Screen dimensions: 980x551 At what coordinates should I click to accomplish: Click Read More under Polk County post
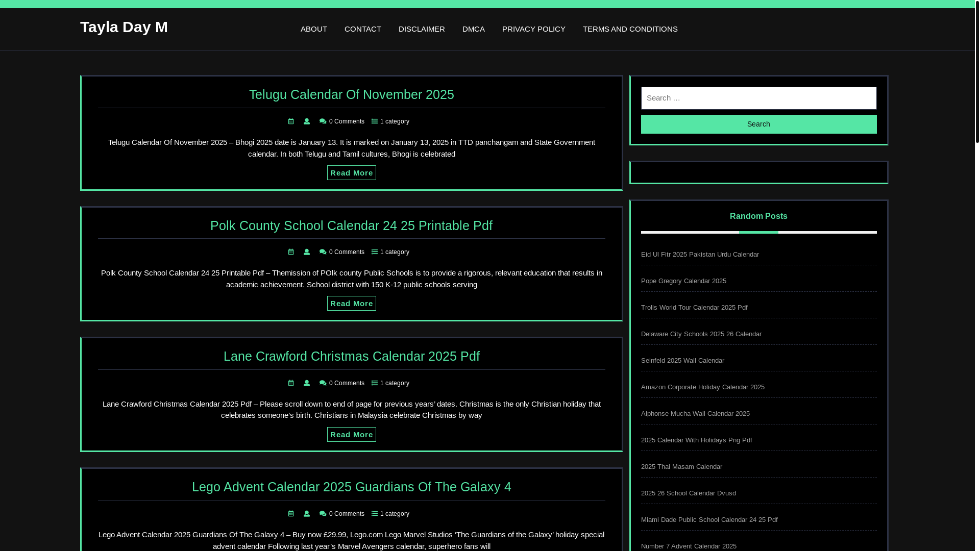[x=352, y=304]
